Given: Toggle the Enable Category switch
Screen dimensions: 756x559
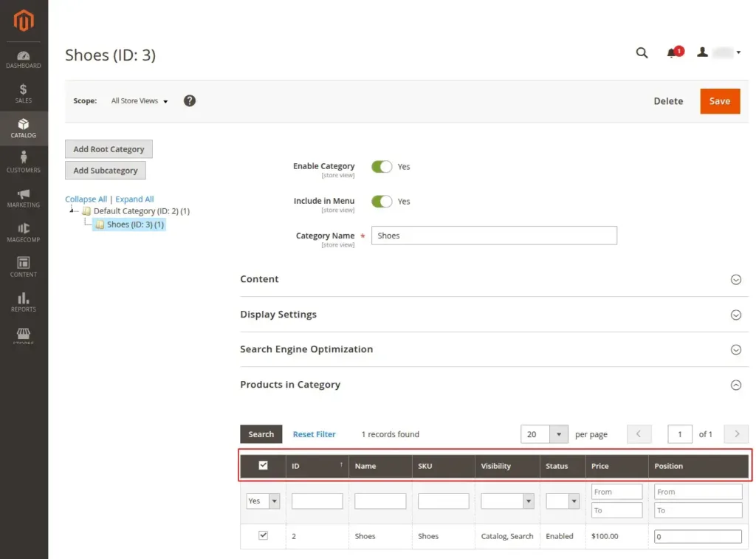Looking at the screenshot, I should (382, 167).
